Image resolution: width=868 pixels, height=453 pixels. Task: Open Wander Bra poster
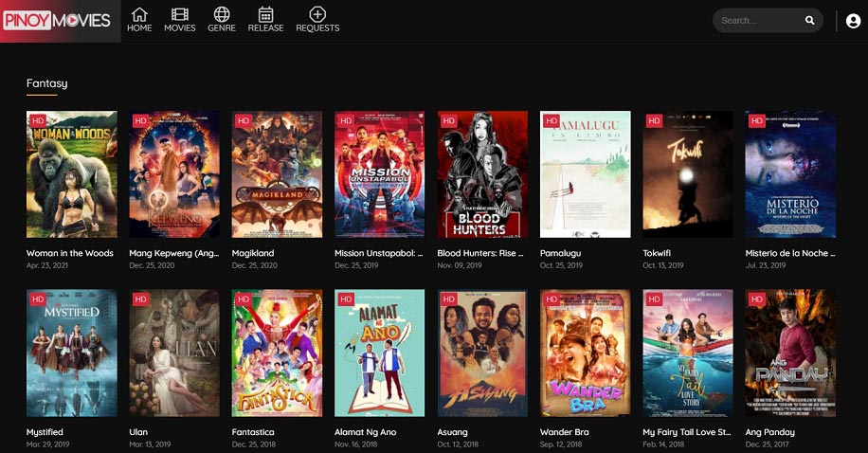(585, 353)
